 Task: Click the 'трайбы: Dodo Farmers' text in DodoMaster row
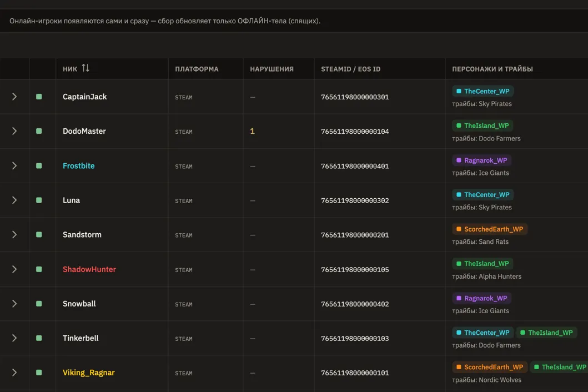tap(486, 138)
